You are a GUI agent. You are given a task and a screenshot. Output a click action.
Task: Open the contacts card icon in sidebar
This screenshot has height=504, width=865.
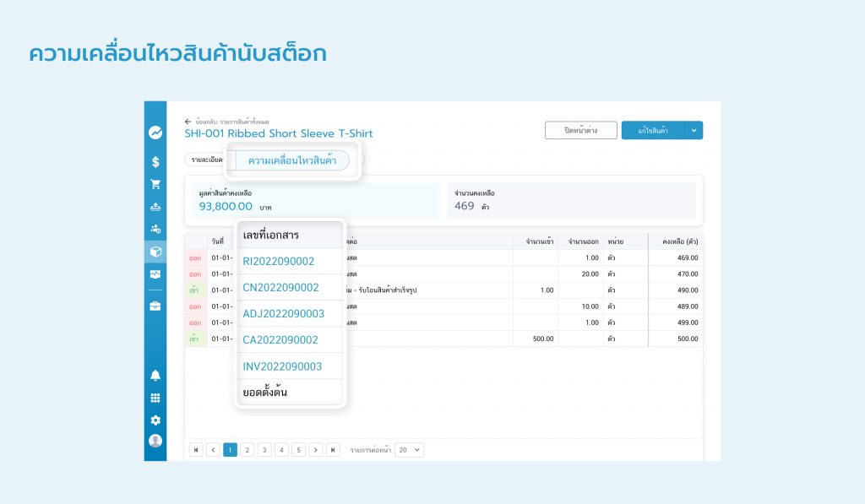(155, 275)
